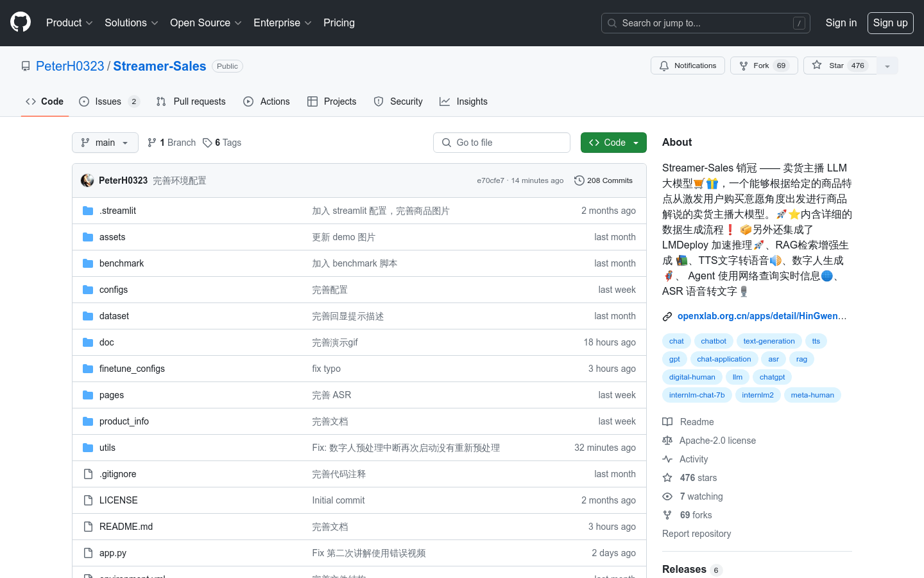Screen dimensions: 924x578
Task: Click the 69 forks fork icon
Action: 667,515
